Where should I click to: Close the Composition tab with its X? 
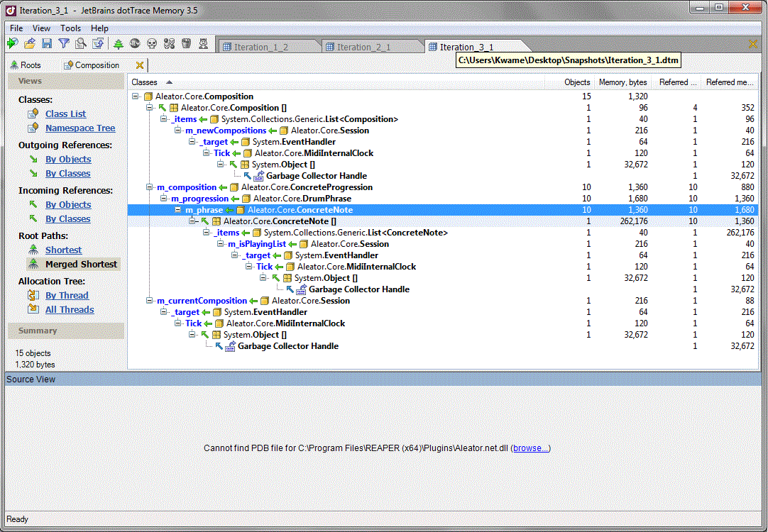coord(140,65)
